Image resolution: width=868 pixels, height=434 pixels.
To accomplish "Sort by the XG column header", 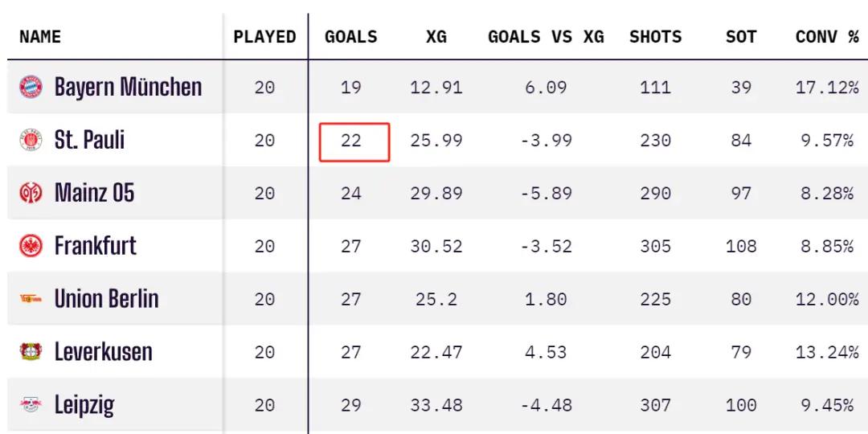I will tap(436, 37).
